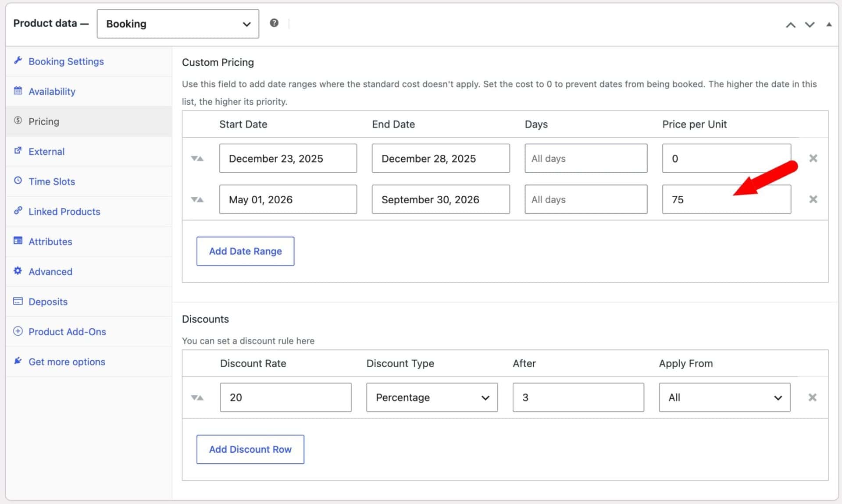Click the After column header
The height and width of the screenshot is (504, 842).
click(524, 363)
